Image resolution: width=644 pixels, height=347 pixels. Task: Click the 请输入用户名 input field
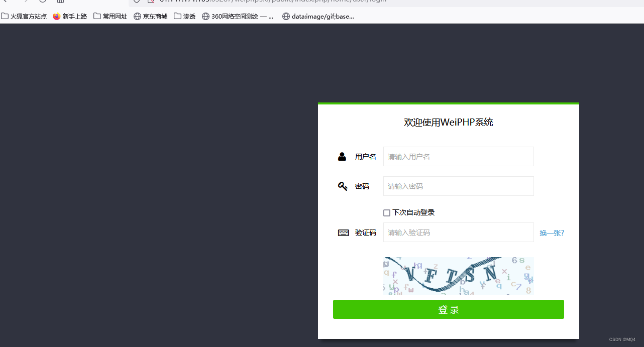point(458,156)
